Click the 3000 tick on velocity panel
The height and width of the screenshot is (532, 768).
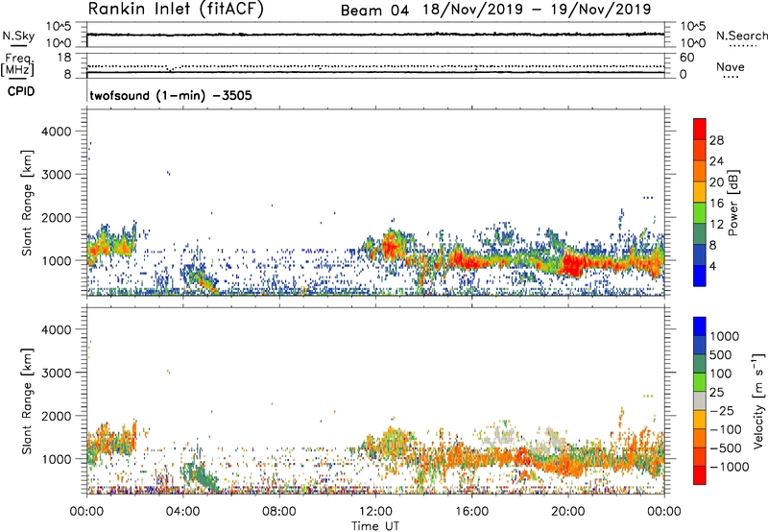[57, 373]
